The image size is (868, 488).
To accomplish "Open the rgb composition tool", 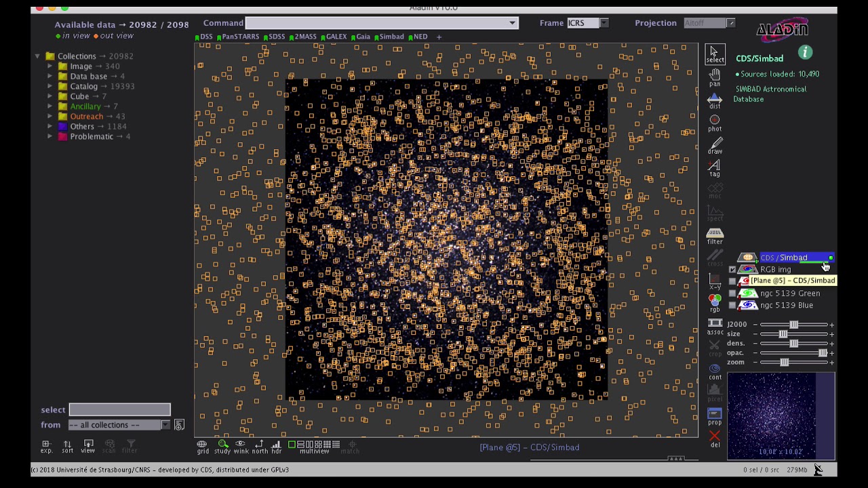I will 715,304.
